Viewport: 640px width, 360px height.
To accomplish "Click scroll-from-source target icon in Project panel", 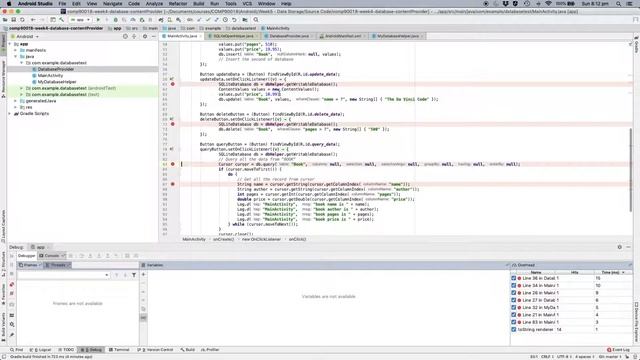I will point(125,36).
